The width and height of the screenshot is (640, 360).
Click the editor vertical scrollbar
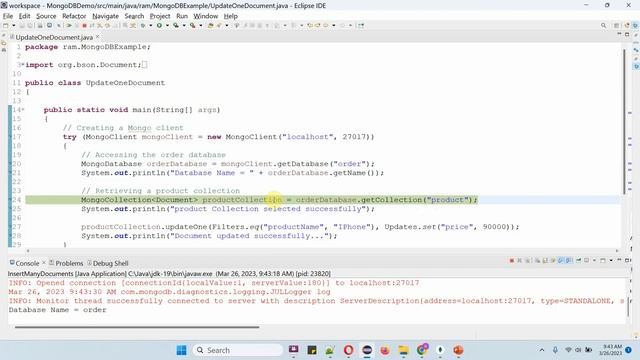(x=624, y=121)
